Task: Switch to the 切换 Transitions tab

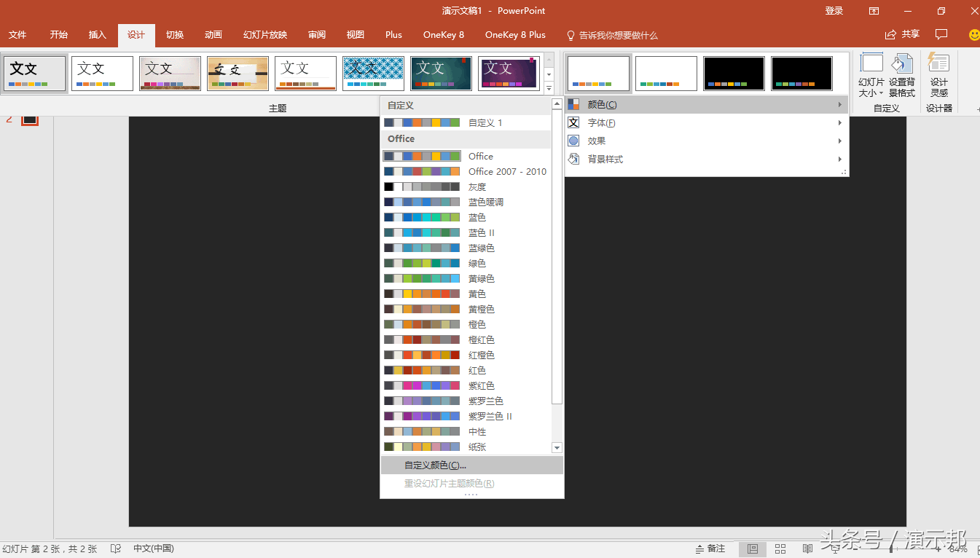Action: pos(175,35)
